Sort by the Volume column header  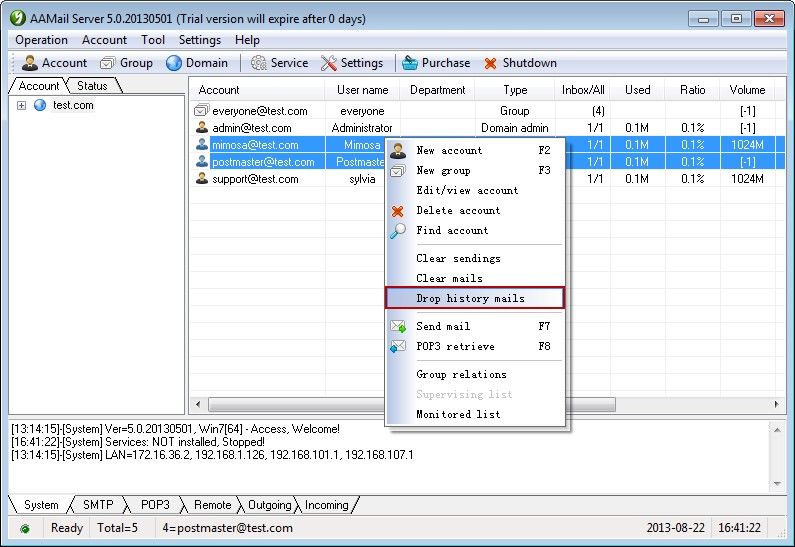[x=747, y=90]
